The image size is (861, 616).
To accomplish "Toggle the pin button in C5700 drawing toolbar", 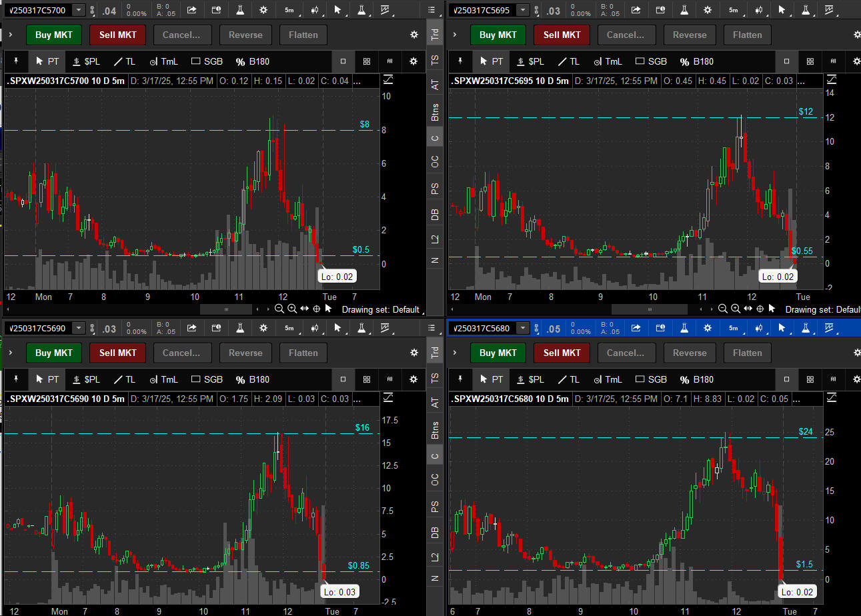I will 16,61.
